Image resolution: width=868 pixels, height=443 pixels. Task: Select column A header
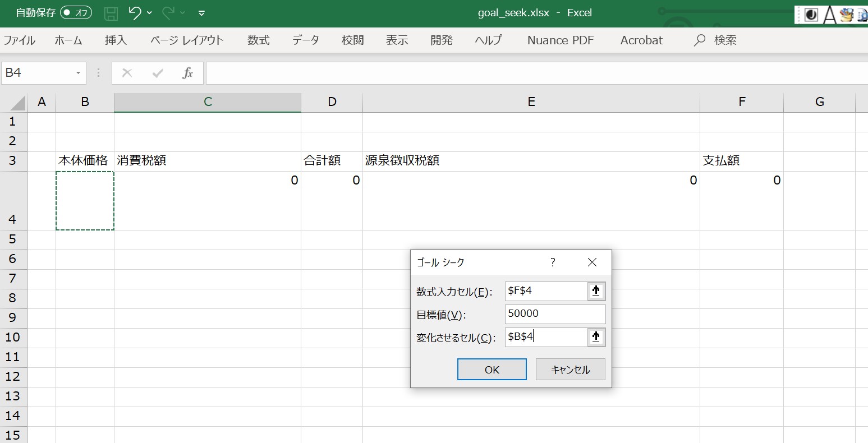pos(42,102)
